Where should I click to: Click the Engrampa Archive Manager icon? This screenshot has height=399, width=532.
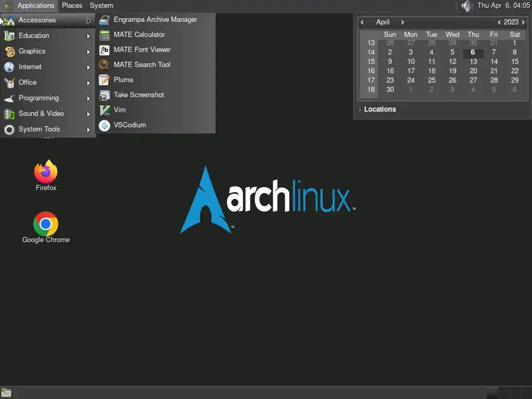[104, 20]
